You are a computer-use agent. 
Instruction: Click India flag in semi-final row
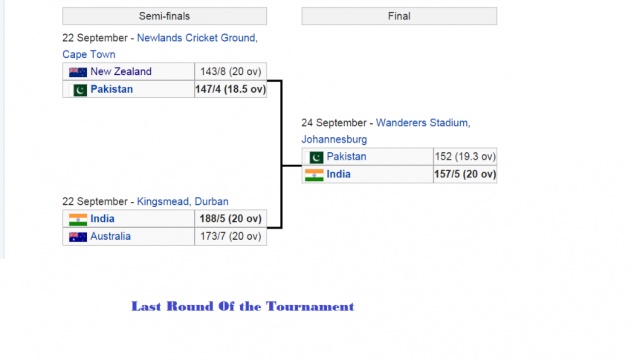click(78, 219)
